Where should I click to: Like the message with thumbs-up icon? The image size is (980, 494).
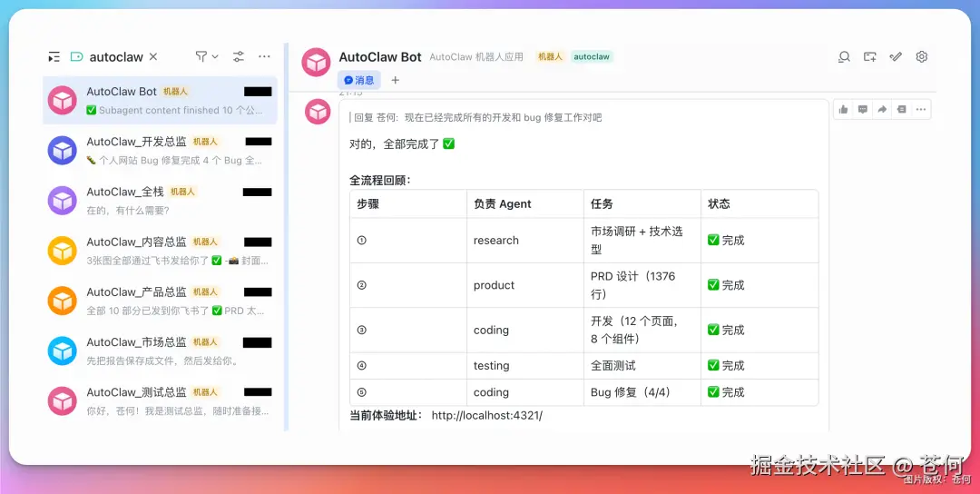pos(844,110)
